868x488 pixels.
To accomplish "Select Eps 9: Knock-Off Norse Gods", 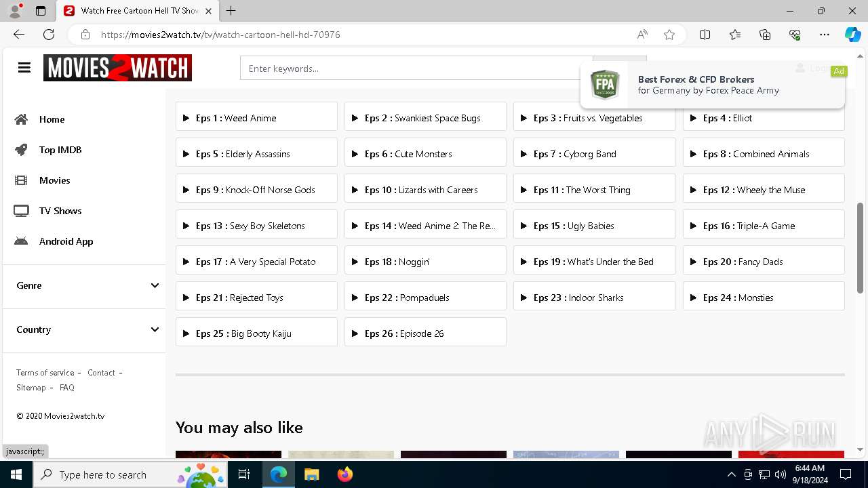I will [256, 190].
